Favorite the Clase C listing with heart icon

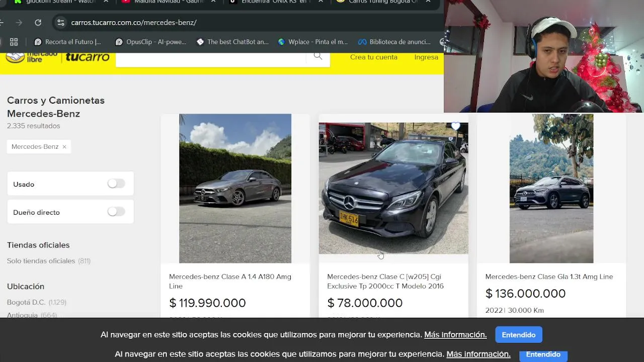(x=456, y=126)
